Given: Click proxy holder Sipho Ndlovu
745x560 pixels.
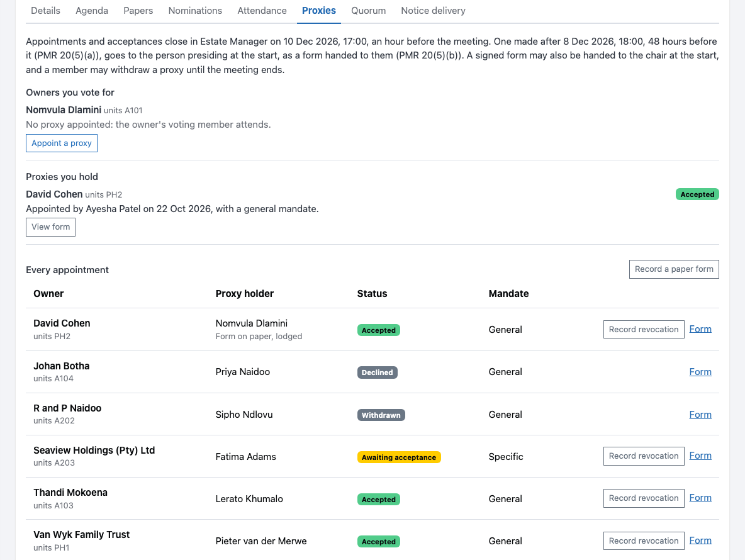Looking at the screenshot, I should click(244, 415).
